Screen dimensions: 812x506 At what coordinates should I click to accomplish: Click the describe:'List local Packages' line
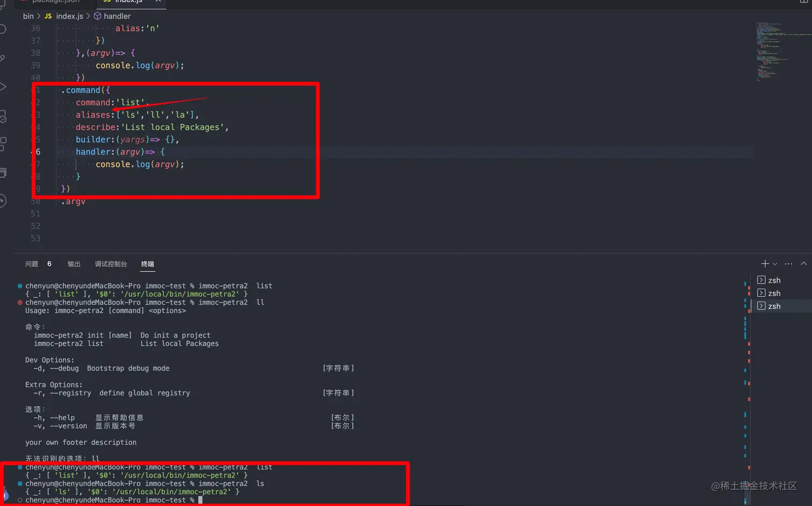point(153,127)
